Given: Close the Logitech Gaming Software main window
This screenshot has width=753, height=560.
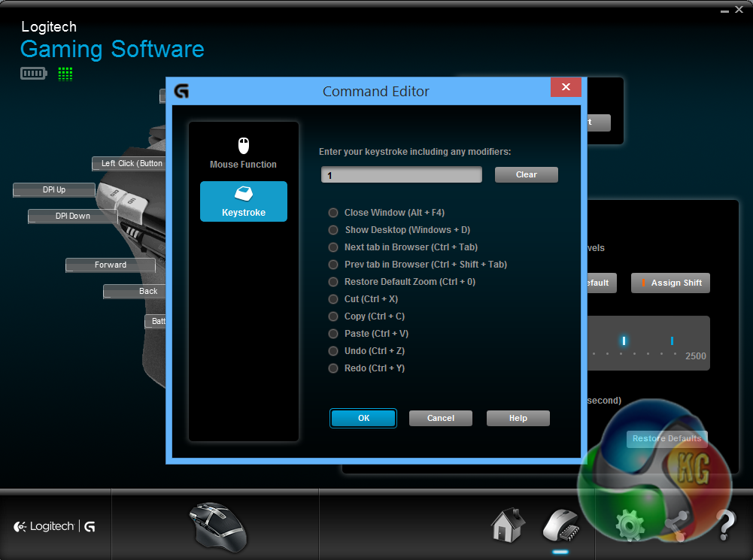Looking at the screenshot, I should [x=739, y=10].
